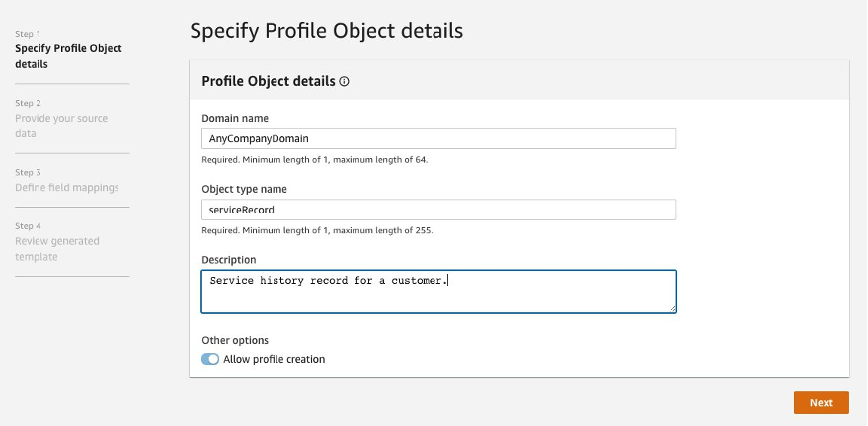Focus the Domain name input field
Screen dimensions: 868x426
click(438, 139)
